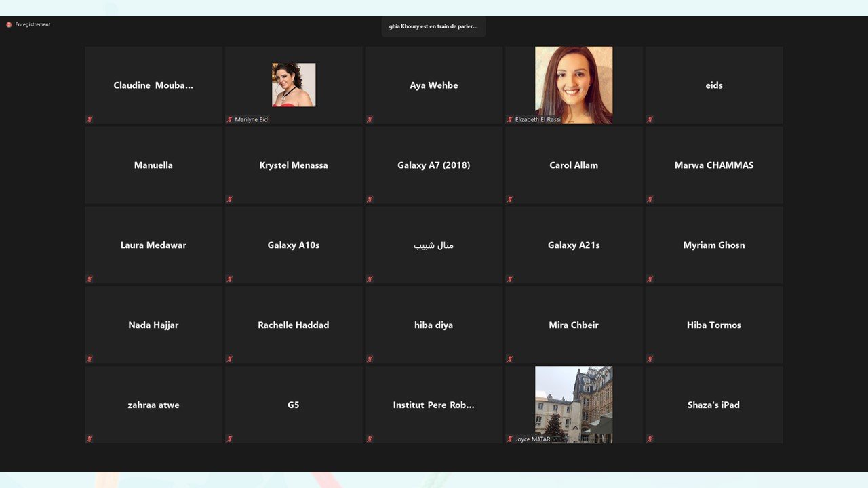This screenshot has width=868, height=488.
Task: Click muted mic icon on Hiba Tormos's tile
Action: pyautogui.click(x=650, y=359)
